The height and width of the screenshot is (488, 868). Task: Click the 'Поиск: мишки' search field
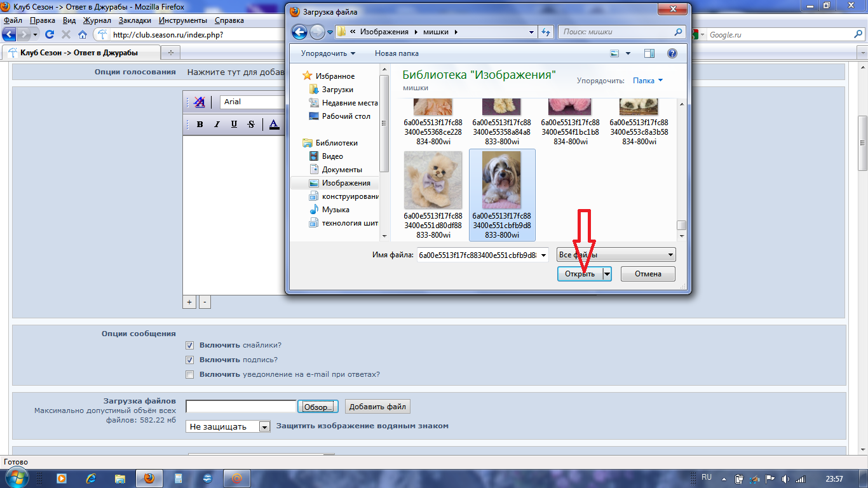pos(622,32)
